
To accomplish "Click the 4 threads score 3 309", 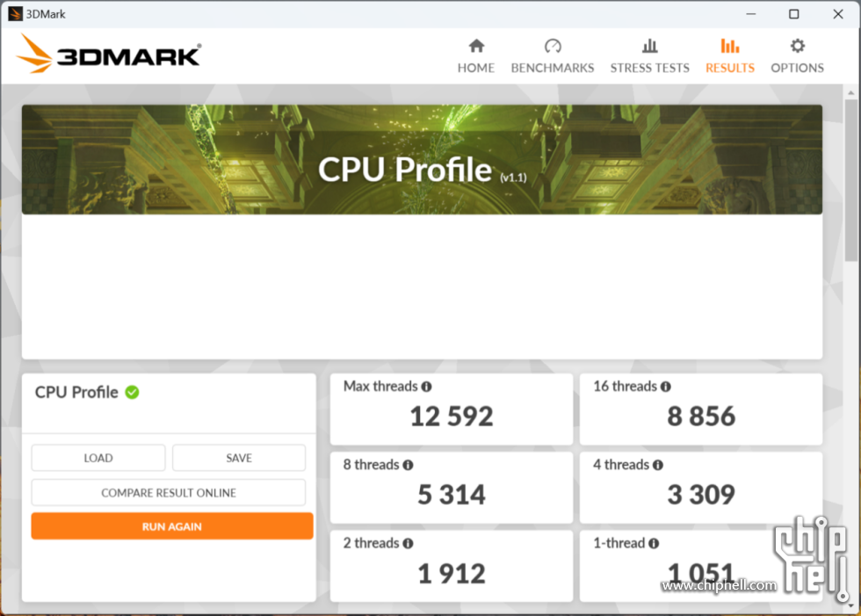I will point(701,495).
